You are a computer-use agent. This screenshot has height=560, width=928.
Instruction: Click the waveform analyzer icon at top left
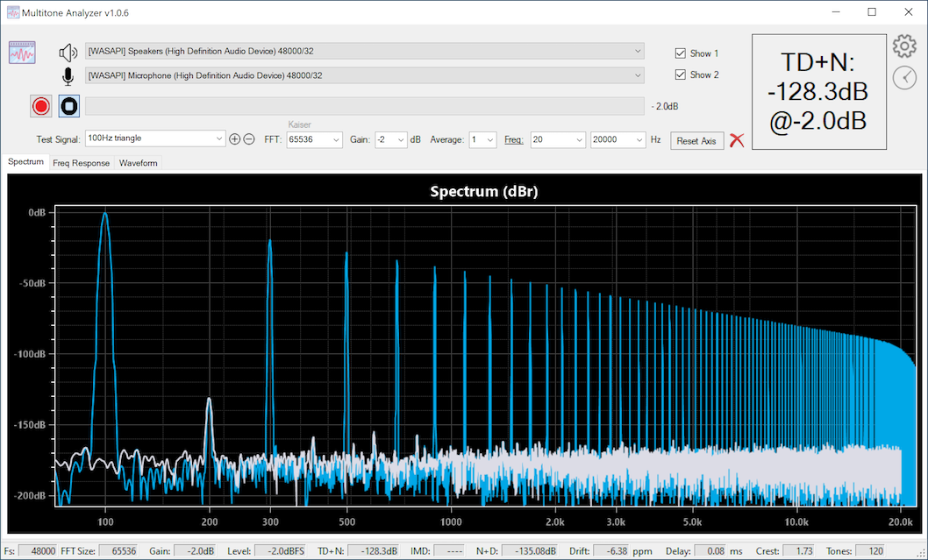pyautogui.click(x=23, y=53)
